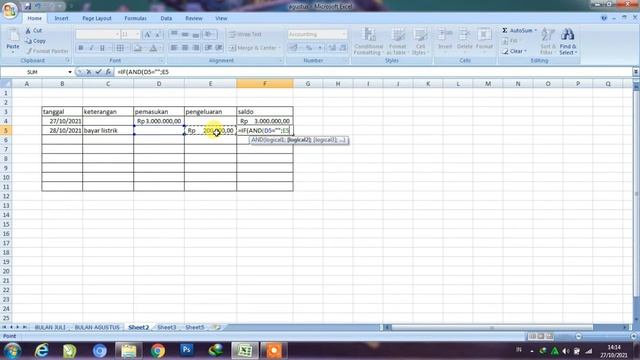640x360 pixels.
Task: Switch to Sheet3 tab
Action: click(167, 327)
